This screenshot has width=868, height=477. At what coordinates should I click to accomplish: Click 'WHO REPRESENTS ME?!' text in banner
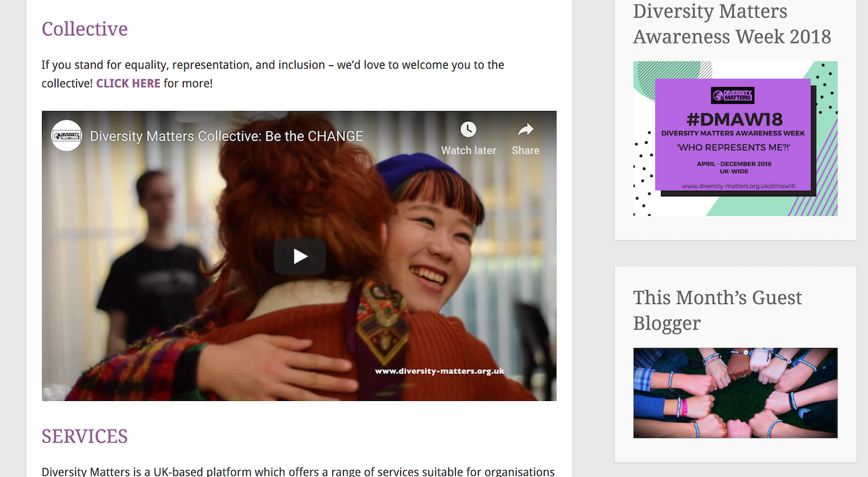click(733, 147)
